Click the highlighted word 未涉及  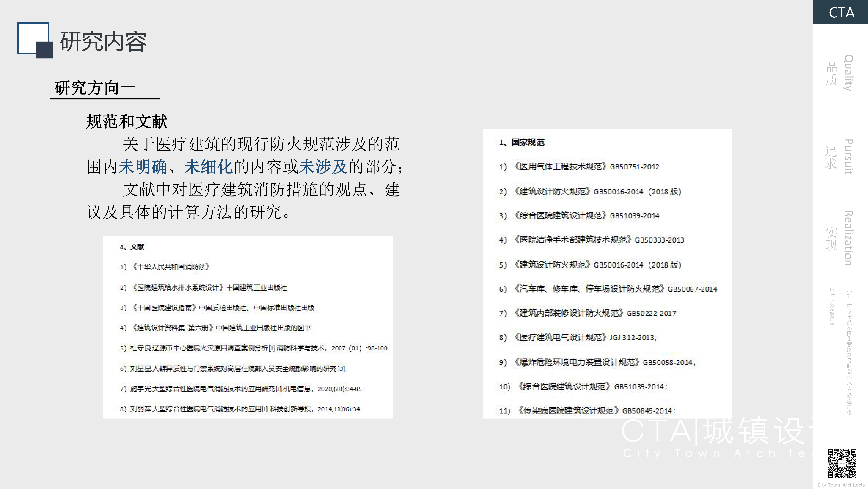pos(323,166)
